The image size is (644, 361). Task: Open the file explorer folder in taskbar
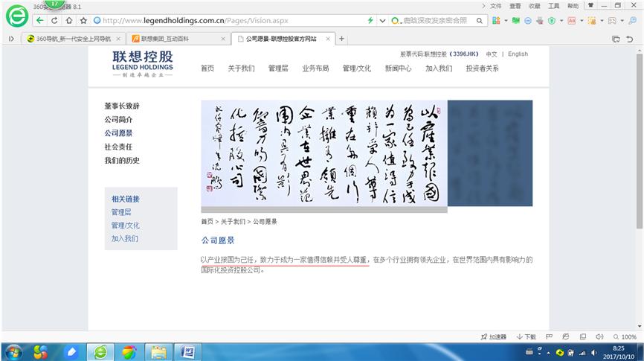[158, 352]
